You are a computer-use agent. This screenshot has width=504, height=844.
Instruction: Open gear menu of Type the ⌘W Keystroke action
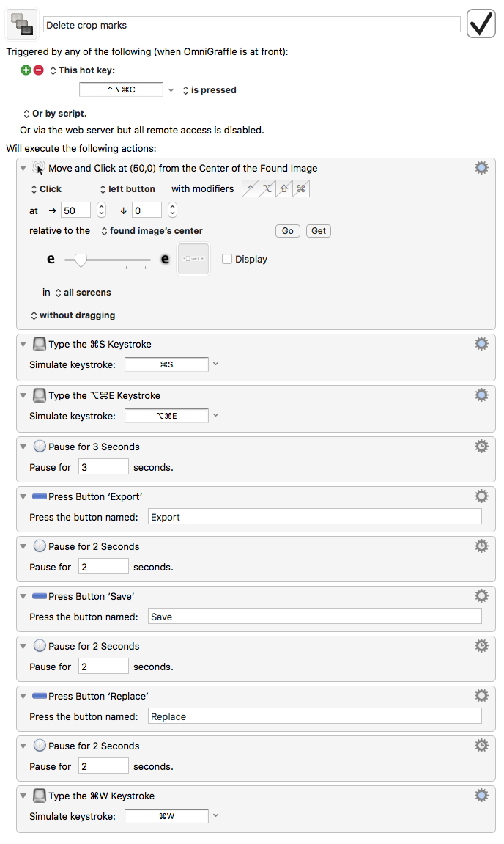(481, 796)
